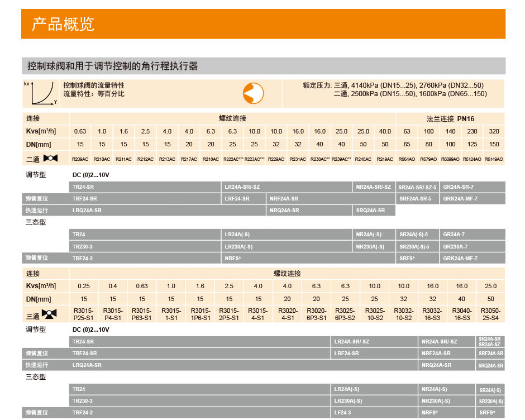Select valve model R218AC
Viewport: 525px width, 420px height.
tap(211, 159)
